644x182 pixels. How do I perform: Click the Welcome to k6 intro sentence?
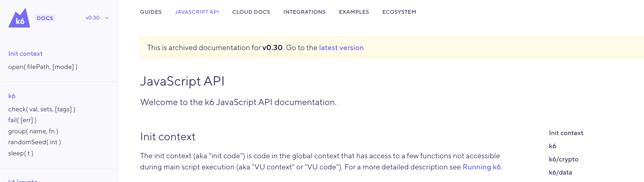(x=238, y=102)
